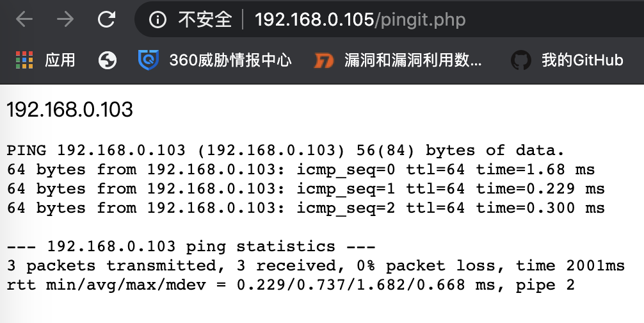Open the 应用 bookmarks shortcut label

click(60, 60)
